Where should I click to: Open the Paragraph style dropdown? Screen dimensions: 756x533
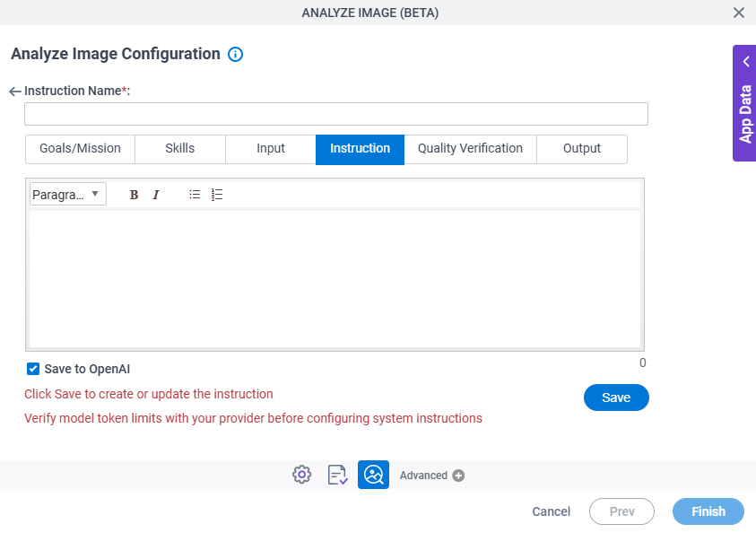click(x=68, y=195)
